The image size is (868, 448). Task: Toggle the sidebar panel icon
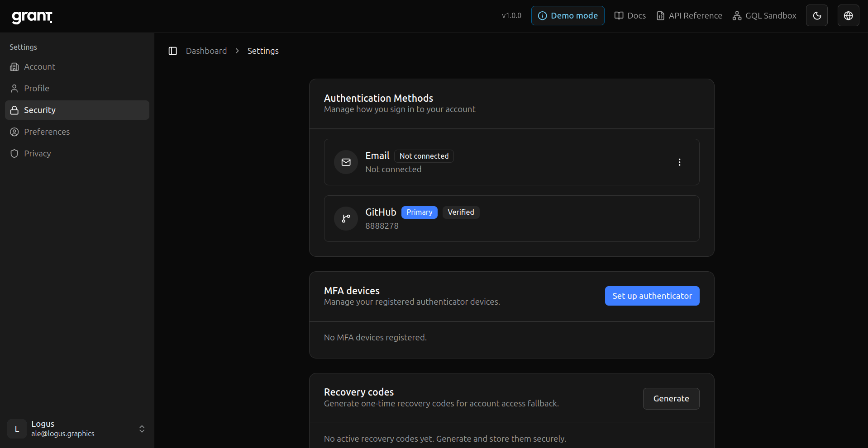pos(172,51)
